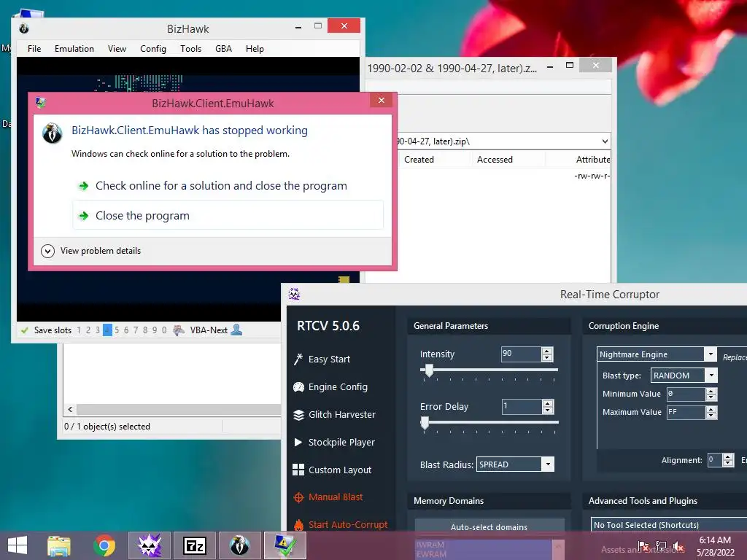Click the Custom Layout grid icon
The image size is (747, 560).
click(x=298, y=470)
